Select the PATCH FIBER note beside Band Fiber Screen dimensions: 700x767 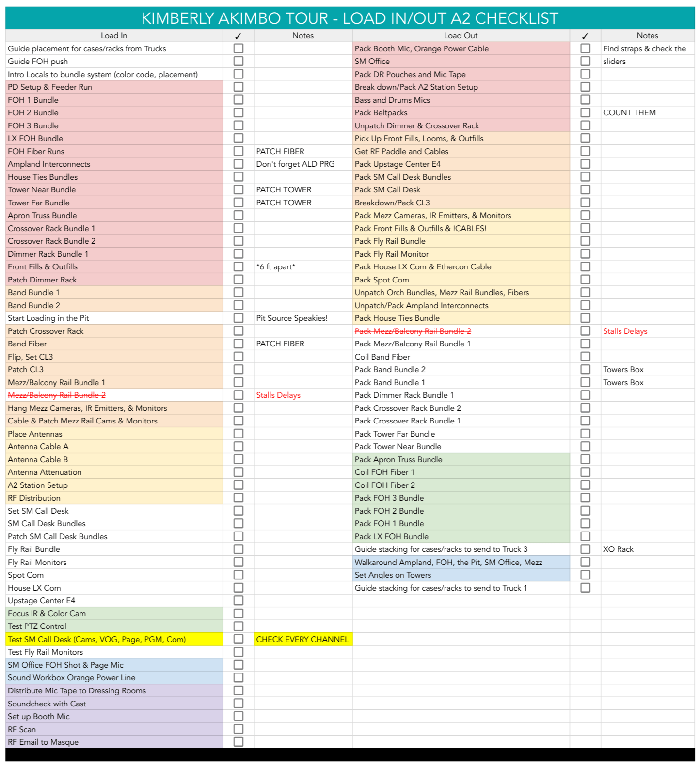coord(303,344)
